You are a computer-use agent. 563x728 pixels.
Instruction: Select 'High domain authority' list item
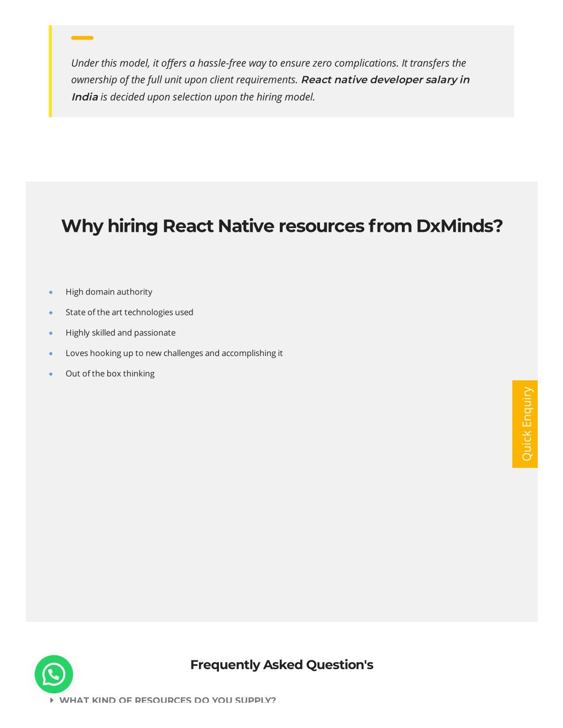(x=109, y=292)
